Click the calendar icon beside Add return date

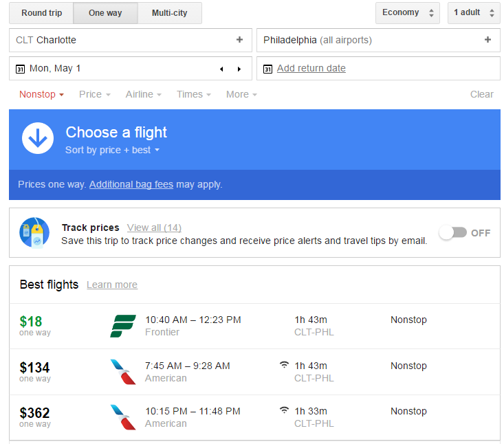tap(267, 69)
